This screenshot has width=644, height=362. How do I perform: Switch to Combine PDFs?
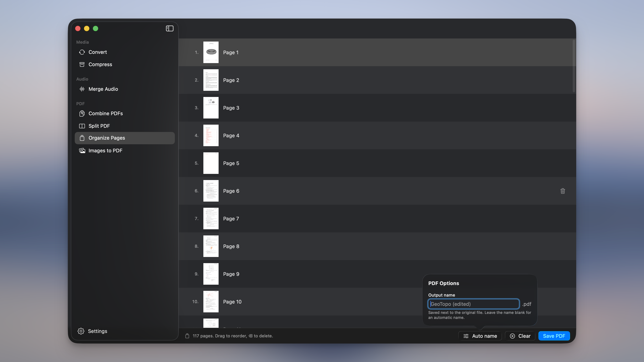point(125,113)
